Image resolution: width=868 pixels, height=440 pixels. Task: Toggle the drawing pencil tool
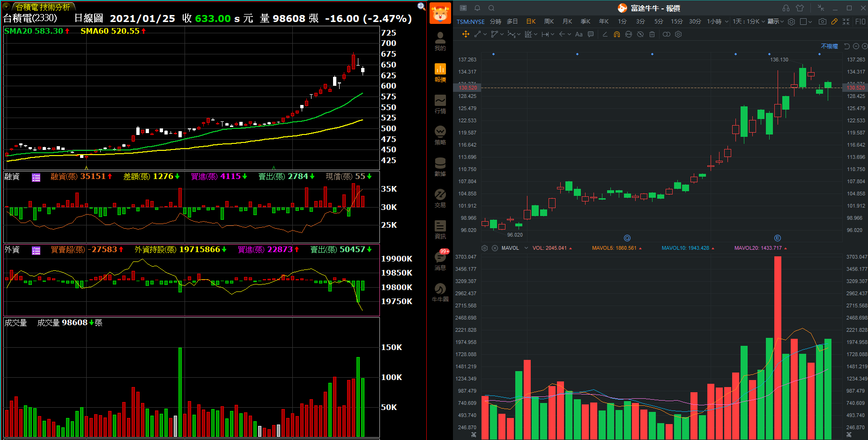[834, 22]
